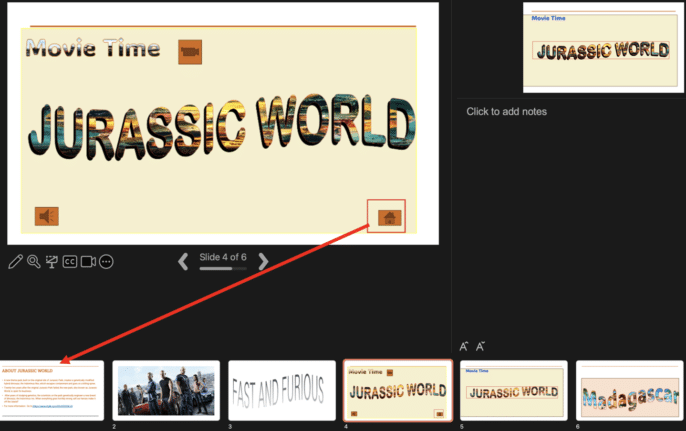Click the slide progress bar under Slide 4 of 6
Viewport: 686px width, 431px height.
(222, 269)
